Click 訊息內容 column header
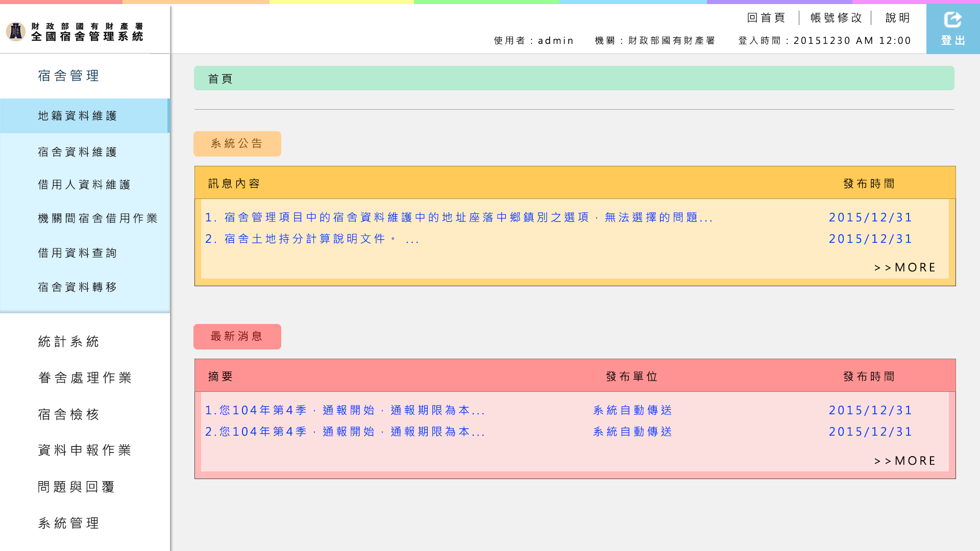980x551 pixels. click(234, 184)
